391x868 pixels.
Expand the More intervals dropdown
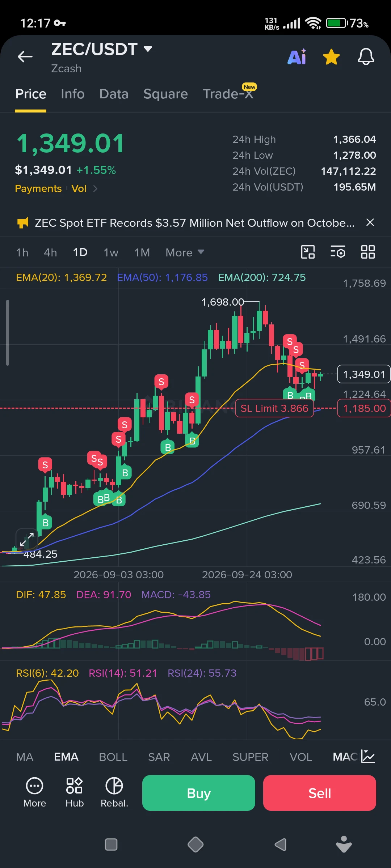tap(185, 252)
